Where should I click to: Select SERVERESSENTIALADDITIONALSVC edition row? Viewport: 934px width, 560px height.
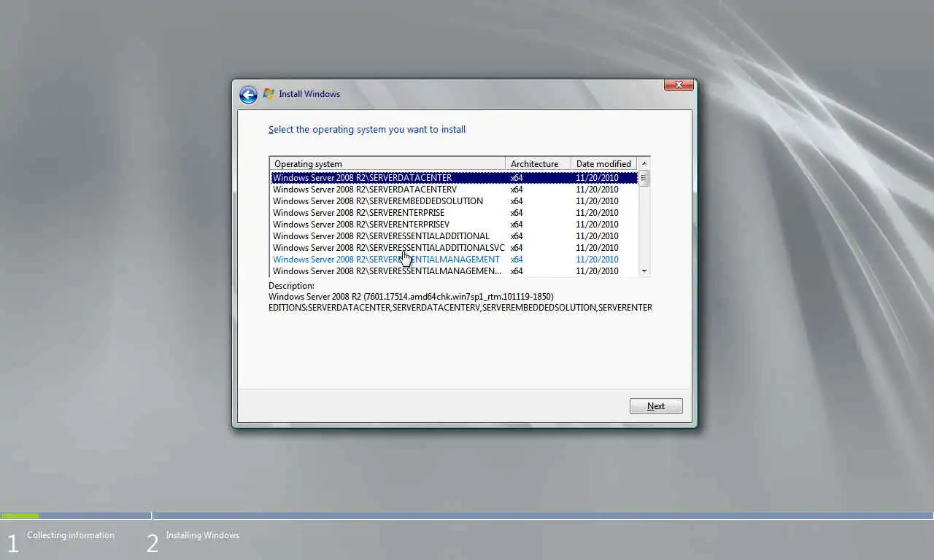[x=454, y=248]
